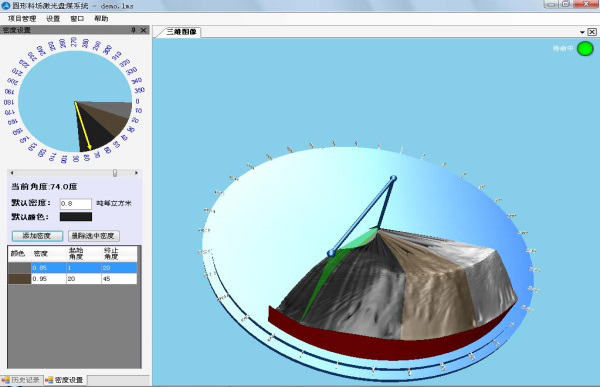Open the 设置 menu
The height and width of the screenshot is (387, 600).
[x=53, y=18]
